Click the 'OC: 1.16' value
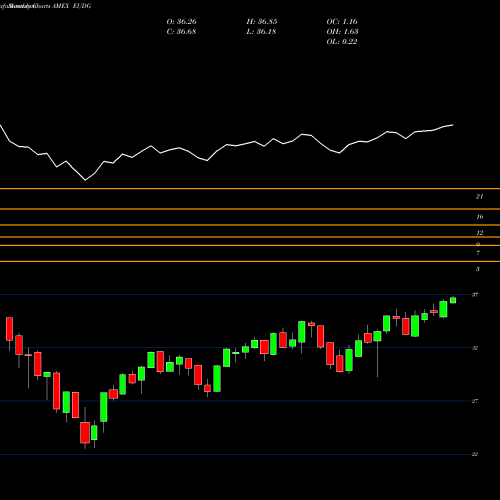The height and width of the screenshot is (500, 500). 342,22
